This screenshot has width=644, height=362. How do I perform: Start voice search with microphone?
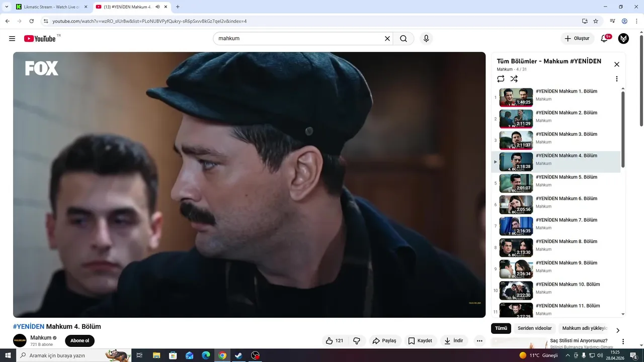(426, 39)
